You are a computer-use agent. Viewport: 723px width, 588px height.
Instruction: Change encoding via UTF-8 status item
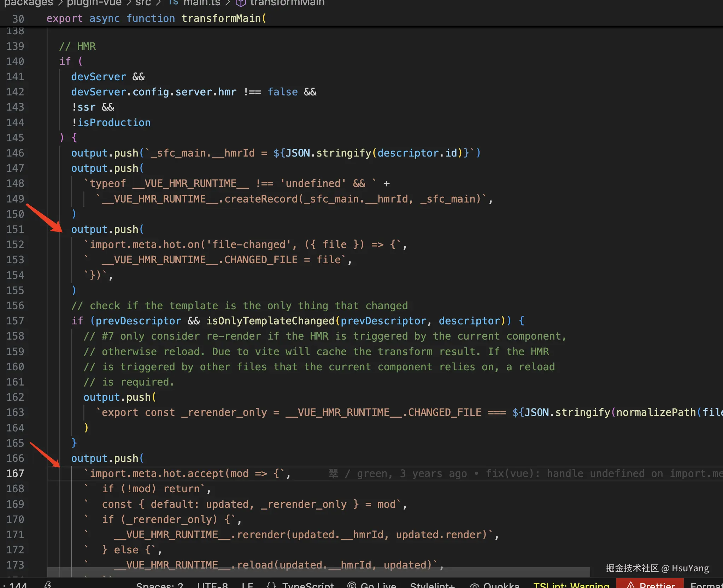212,585
